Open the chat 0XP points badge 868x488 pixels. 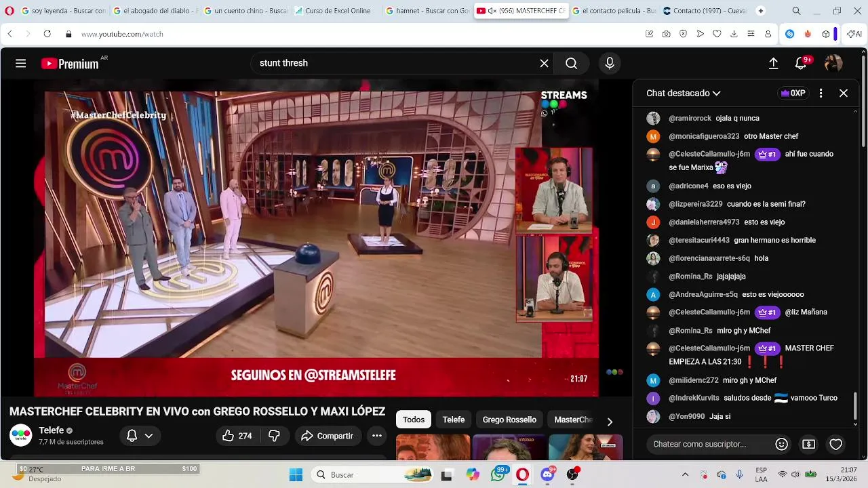pos(793,93)
